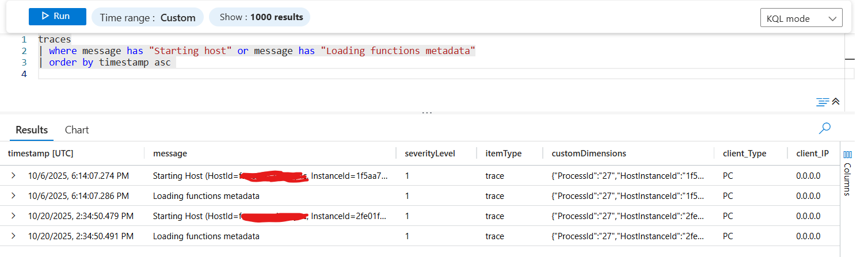Open the Show 1000 results limit selector
This screenshot has height=257, width=868.
coord(260,17)
